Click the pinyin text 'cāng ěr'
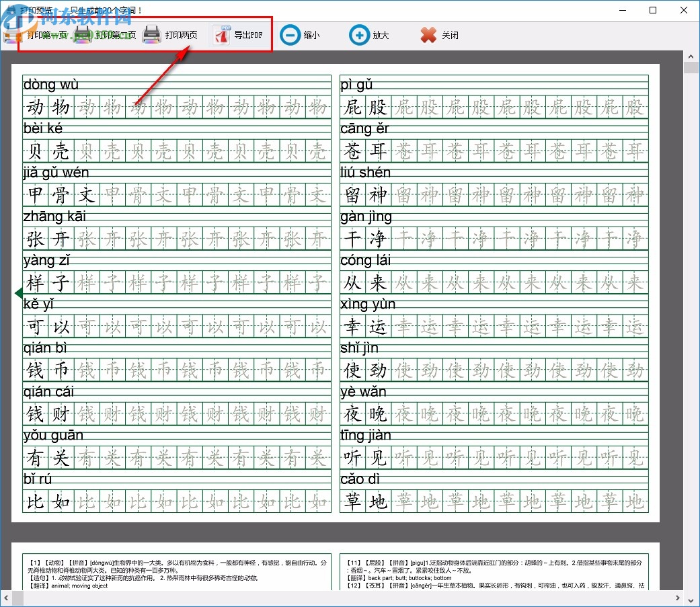700x607 pixels. click(x=364, y=128)
